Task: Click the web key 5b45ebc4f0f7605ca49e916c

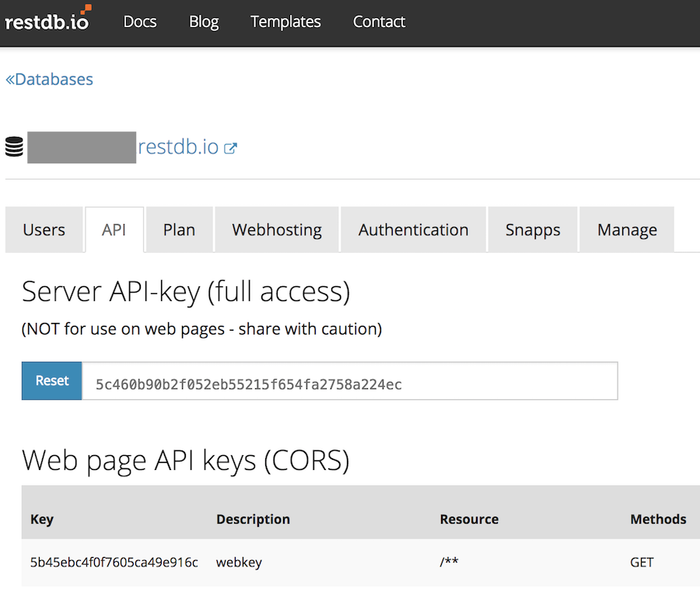Action: 114,563
